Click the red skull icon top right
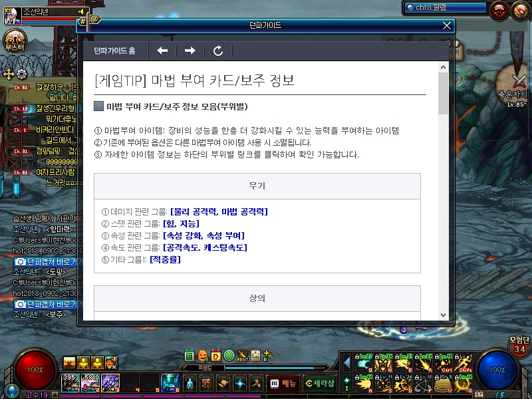532x399 pixels. (x=498, y=9)
